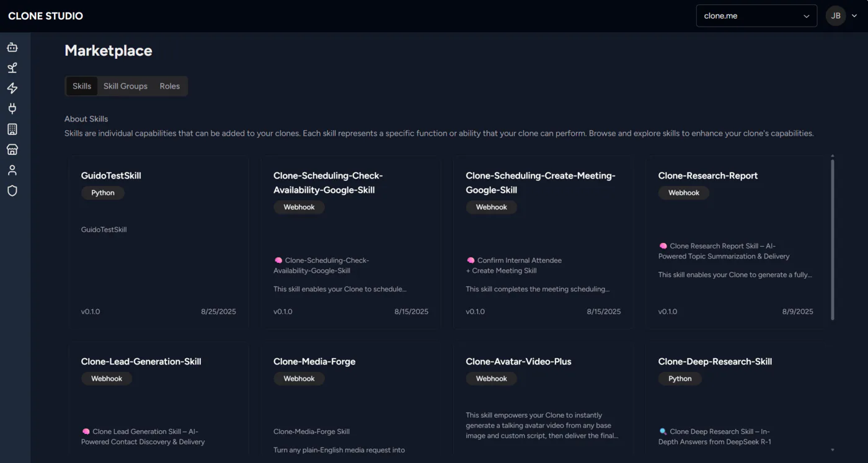Click the scrollbar down arrow of skills list
Image resolution: width=868 pixels, height=463 pixels.
coord(833,450)
